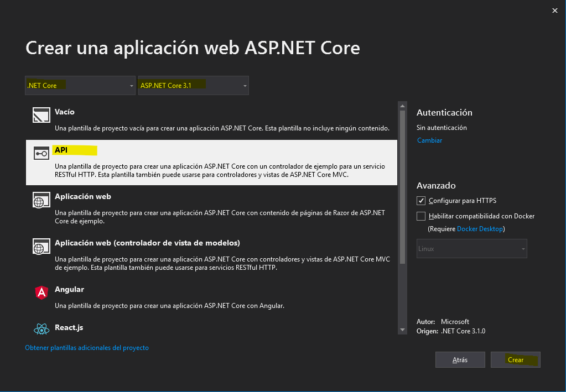Image resolution: width=566 pixels, height=392 pixels.
Task: Select the Vacío project template icon
Action: (x=41, y=116)
